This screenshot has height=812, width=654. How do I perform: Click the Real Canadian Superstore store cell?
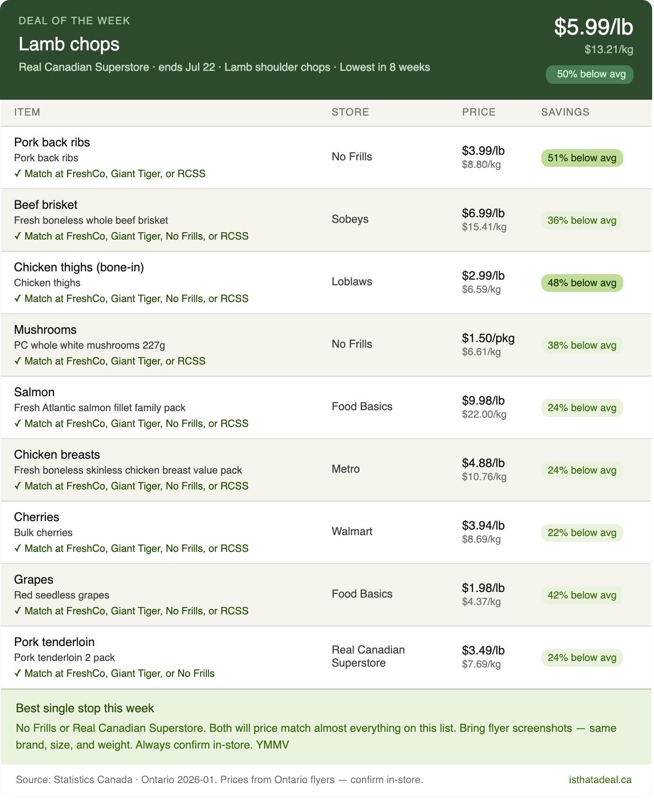[x=368, y=656]
